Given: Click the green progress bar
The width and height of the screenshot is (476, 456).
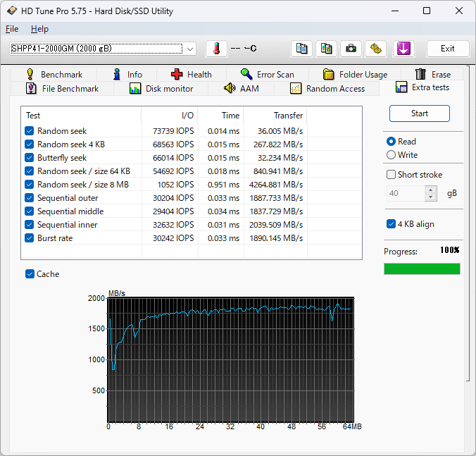Looking at the screenshot, I should [x=422, y=269].
